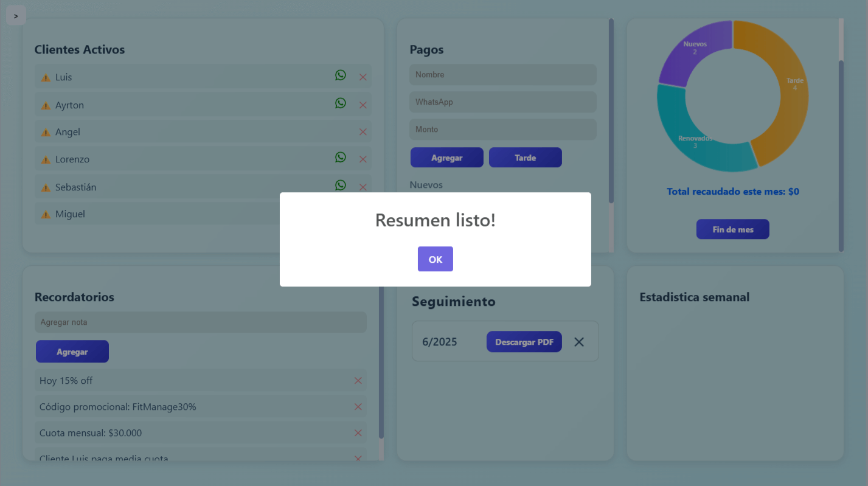Download PDF for 6/2025 report
This screenshot has width=868, height=486.
tap(524, 342)
